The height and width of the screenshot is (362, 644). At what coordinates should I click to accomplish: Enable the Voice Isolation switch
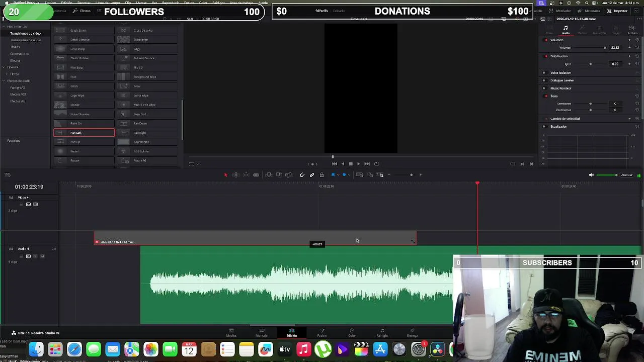coord(544,73)
